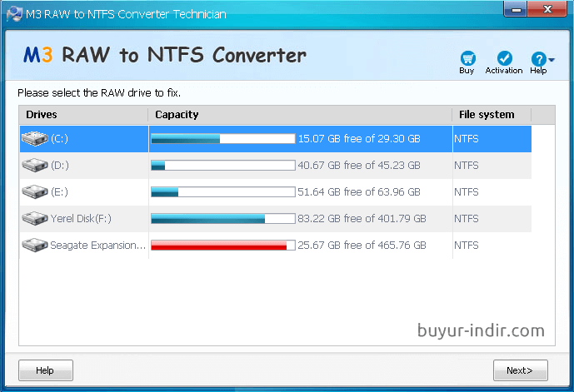Click the (D:) capacity usage bar
This screenshot has height=392, width=574.
(223, 166)
